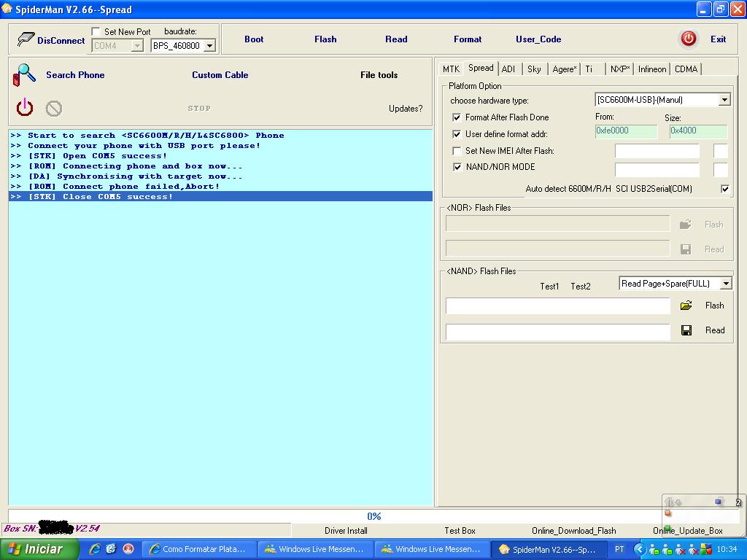Switch to the Infineon tab
Viewport: 747px width, 560px height.
pyautogui.click(x=652, y=69)
